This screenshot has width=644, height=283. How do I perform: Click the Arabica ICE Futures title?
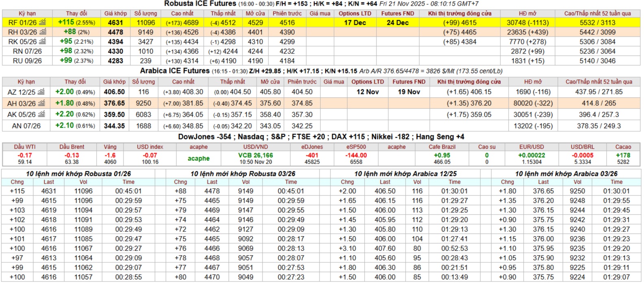pos(175,71)
